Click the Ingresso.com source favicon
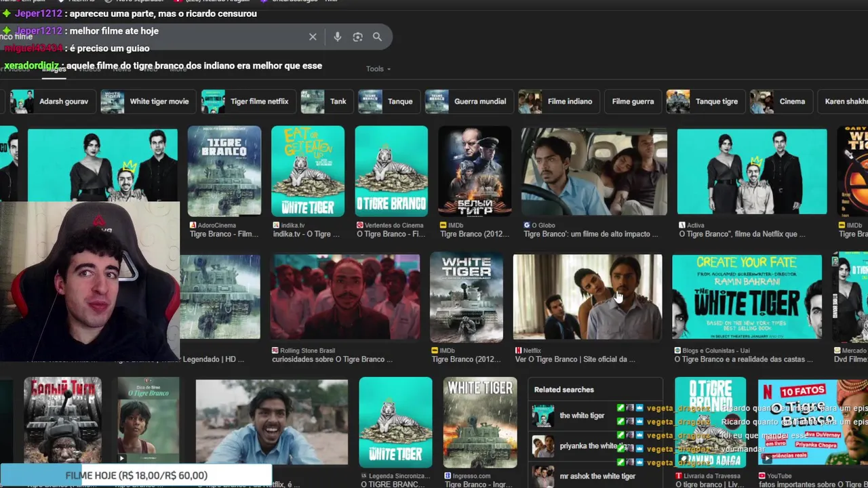 [448, 476]
